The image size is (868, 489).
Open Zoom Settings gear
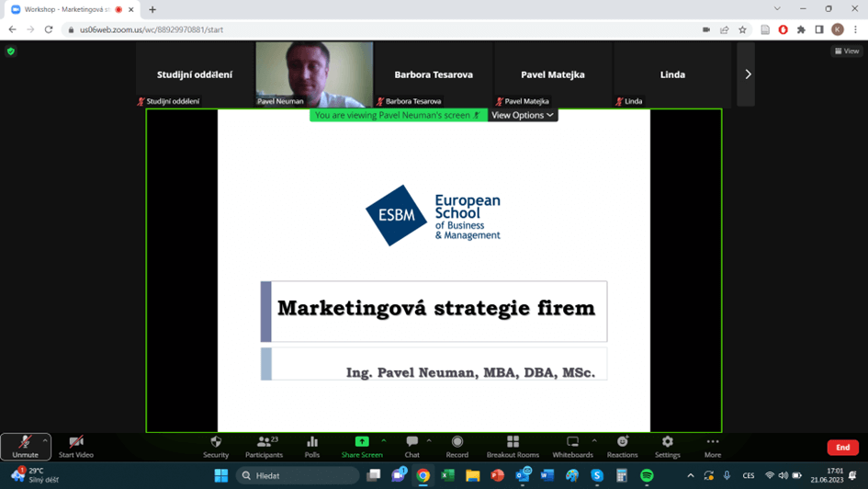[668, 447]
